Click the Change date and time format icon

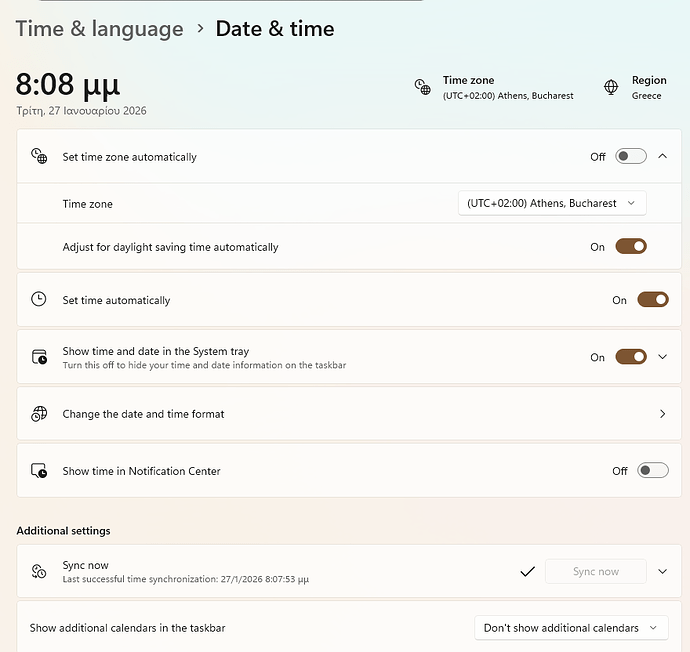coord(39,414)
